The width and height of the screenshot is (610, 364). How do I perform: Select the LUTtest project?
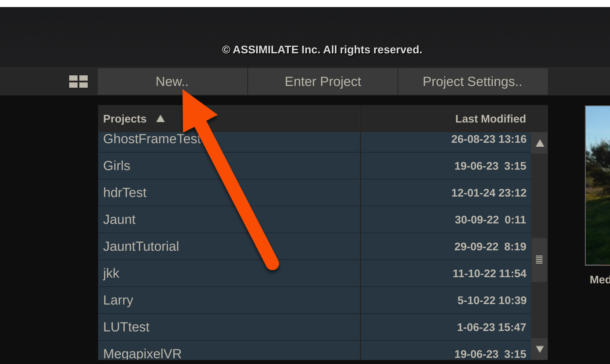[x=126, y=327]
